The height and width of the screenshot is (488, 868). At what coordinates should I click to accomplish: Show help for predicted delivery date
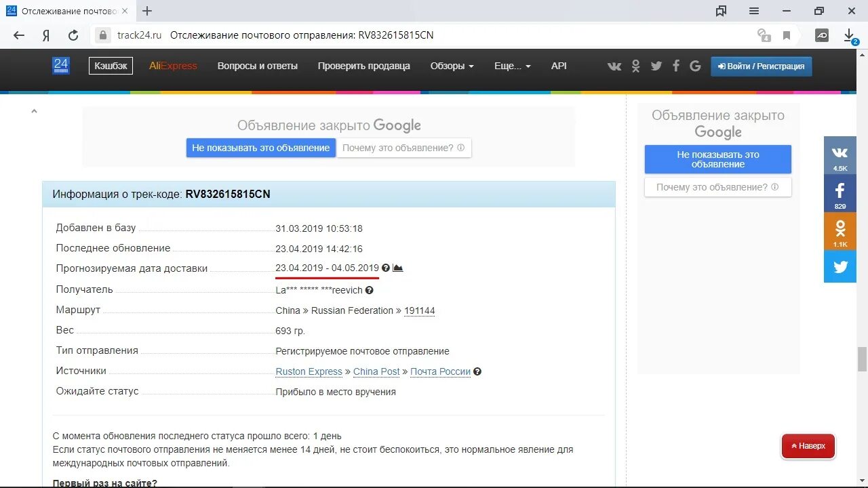(386, 268)
